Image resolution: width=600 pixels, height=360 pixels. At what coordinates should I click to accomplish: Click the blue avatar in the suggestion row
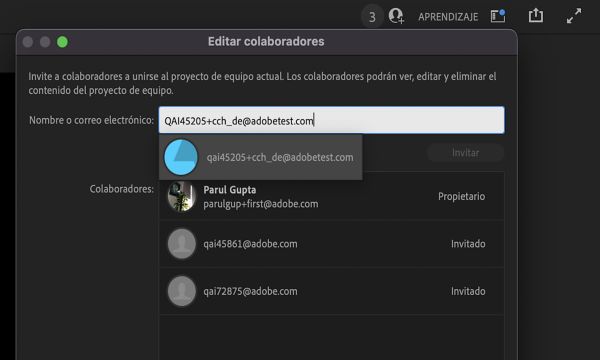(181, 157)
